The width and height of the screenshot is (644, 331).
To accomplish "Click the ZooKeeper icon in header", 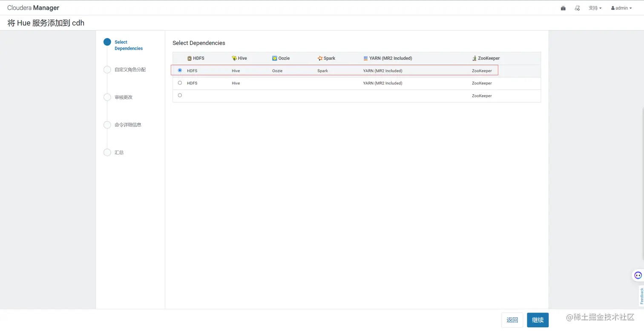I will pos(474,58).
